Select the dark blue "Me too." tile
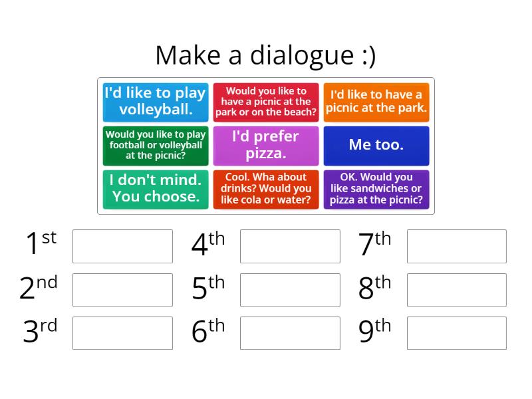Viewport: 532px width, 399px height. (x=376, y=146)
